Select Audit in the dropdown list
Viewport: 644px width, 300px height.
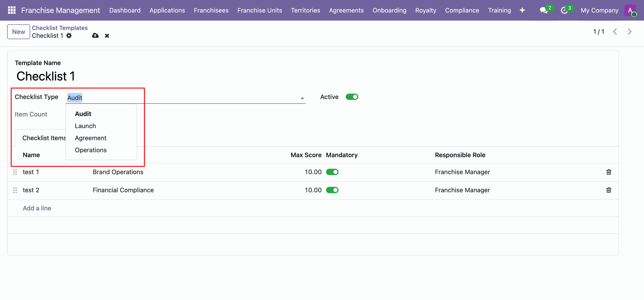tap(83, 114)
